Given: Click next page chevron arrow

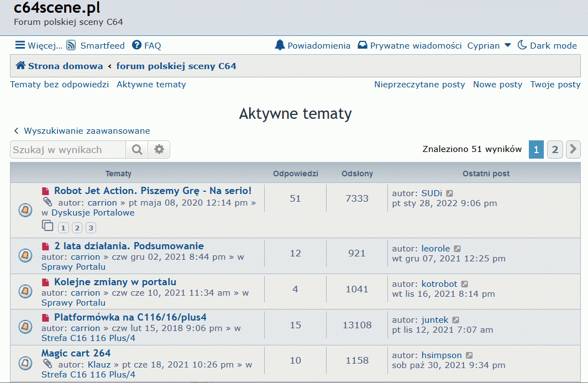Looking at the screenshot, I should (573, 150).
